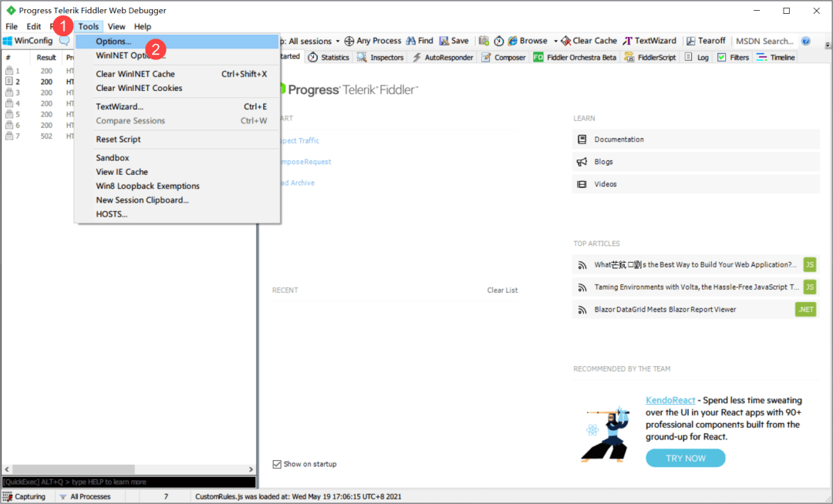
Task: Click the session list horizontal scrollbar thumb
Action: point(73,469)
